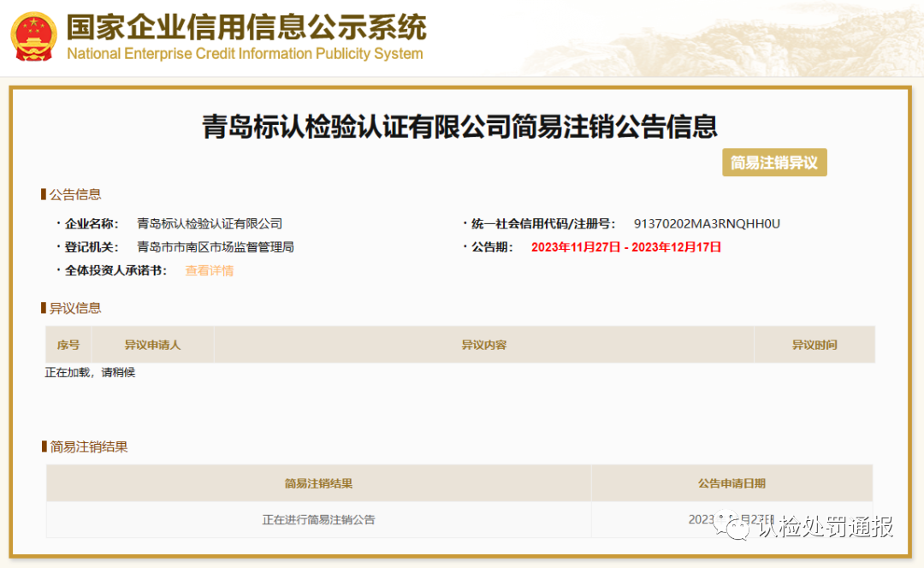Click the unified credit code 91370202MA3RNQHH0U
The height and width of the screenshot is (568, 924).
(707, 224)
